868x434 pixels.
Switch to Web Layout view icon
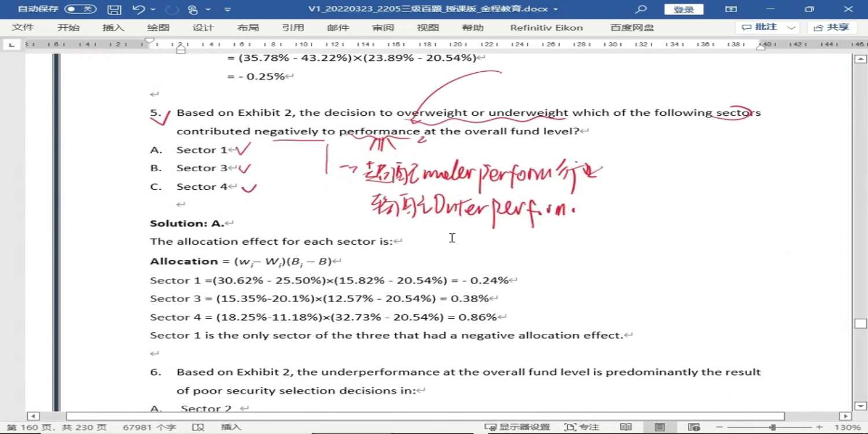[x=694, y=427]
